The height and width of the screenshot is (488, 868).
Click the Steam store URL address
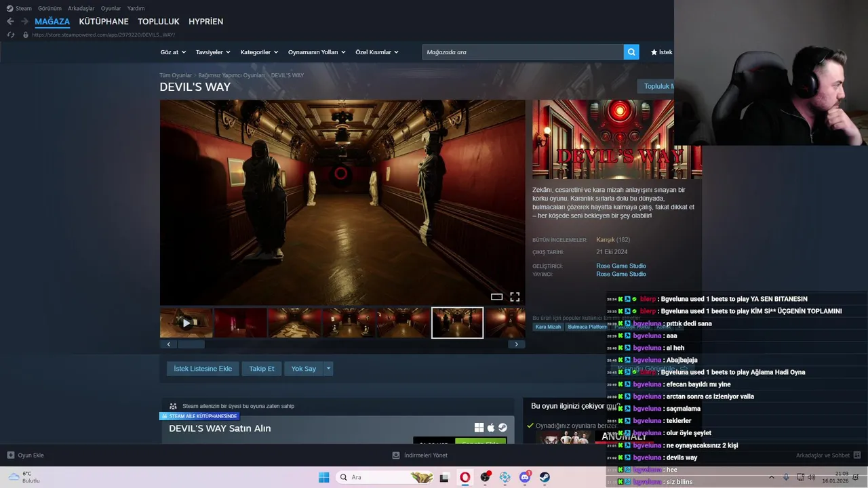103,35
